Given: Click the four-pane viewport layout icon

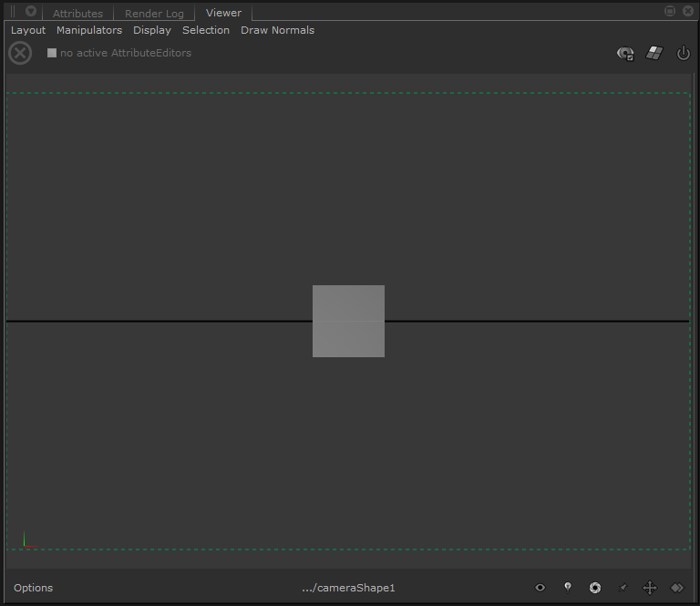Looking at the screenshot, I should pyautogui.click(x=654, y=53).
